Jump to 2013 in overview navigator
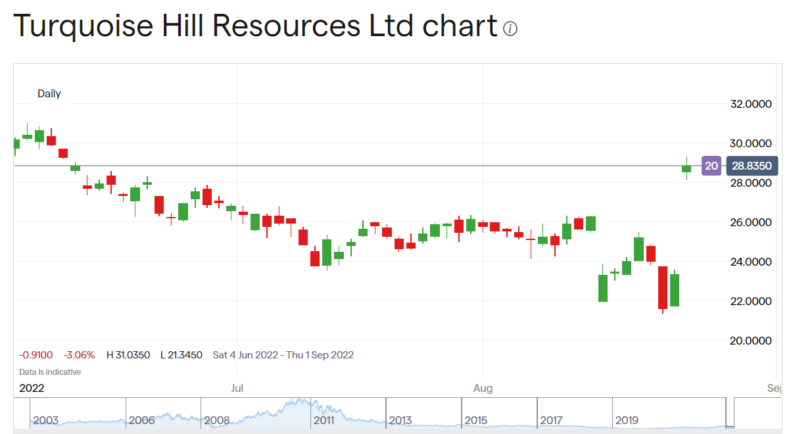This screenshot has height=434, width=793. 400,420
